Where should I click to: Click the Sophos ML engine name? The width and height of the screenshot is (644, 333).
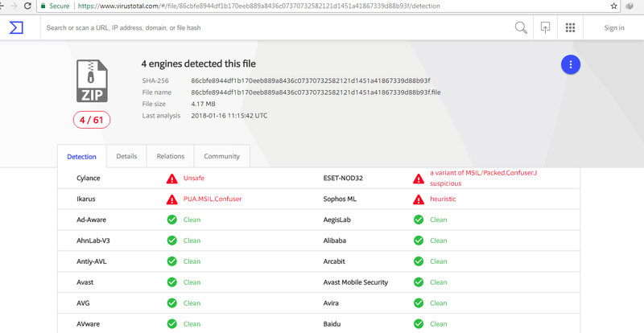(340, 199)
